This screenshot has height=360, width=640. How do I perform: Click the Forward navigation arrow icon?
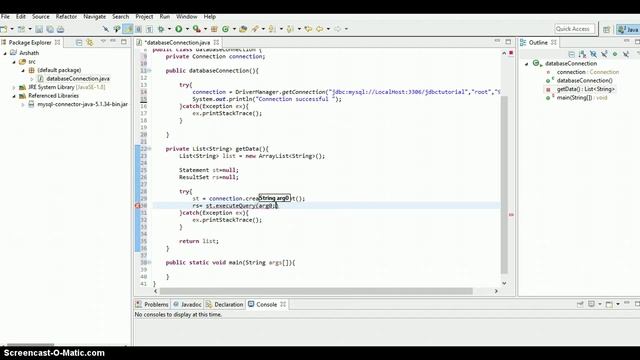coord(338,29)
